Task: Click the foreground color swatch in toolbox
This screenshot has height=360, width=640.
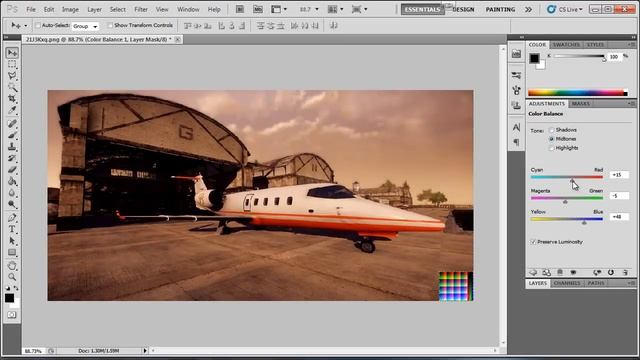Action: [x=9, y=298]
